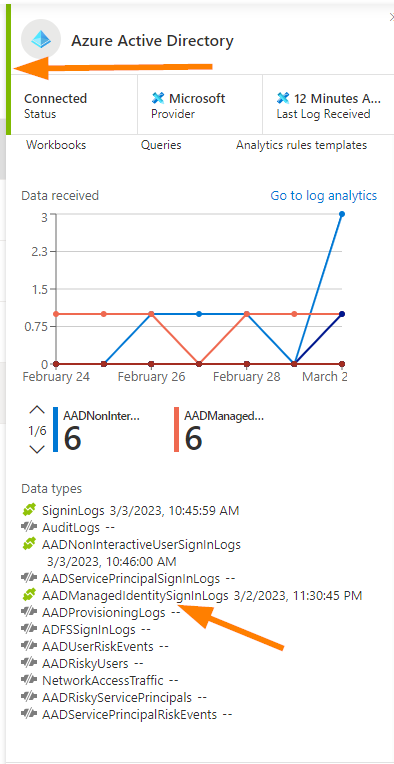Viewport: 394px width, 764px height.
Task: Show previous legend page with up chevron
Action: tap(37, 410)
